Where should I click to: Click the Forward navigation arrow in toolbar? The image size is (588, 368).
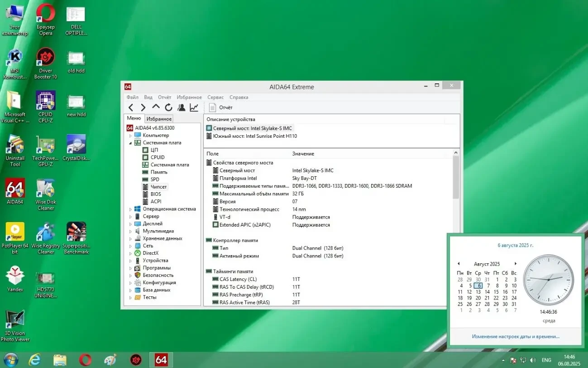point(143,107)
